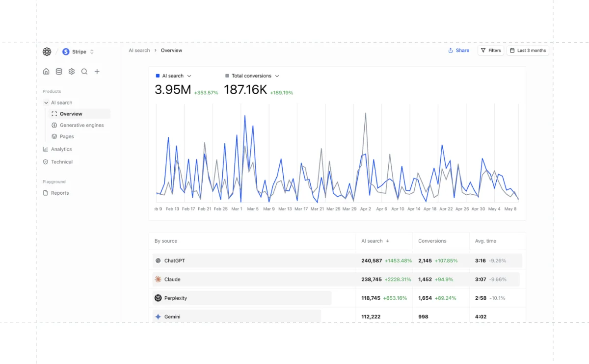Click the Overview frame icon in sidebar
This screenshot has width=589, height=364.
(54, 114)
